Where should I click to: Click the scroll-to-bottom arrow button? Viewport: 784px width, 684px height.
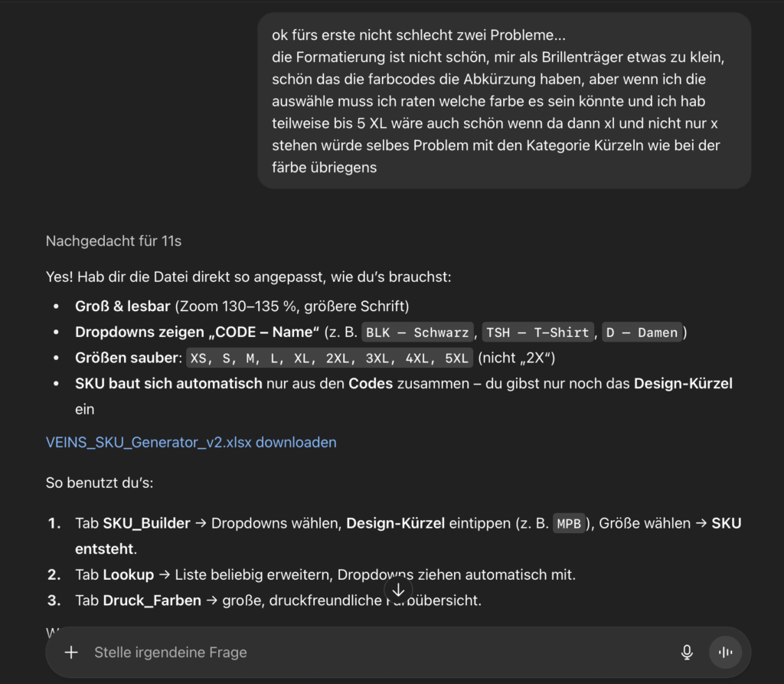click(x=398, y=590)
